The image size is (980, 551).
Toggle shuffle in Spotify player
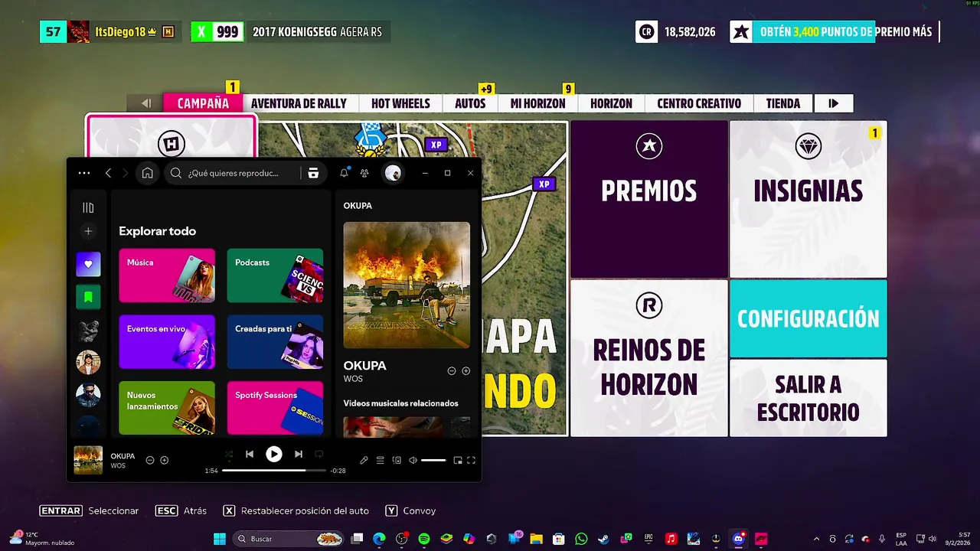[x=228, y=454]
